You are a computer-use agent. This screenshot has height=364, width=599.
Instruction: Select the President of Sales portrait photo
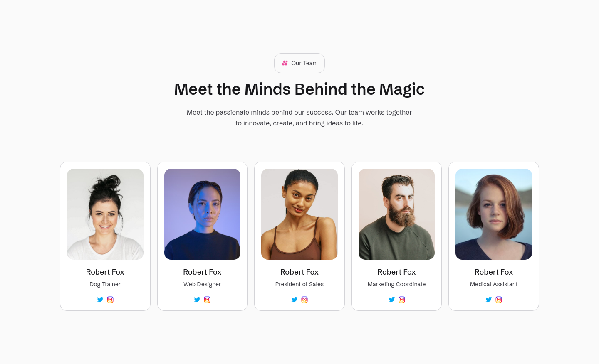(299, 214)
